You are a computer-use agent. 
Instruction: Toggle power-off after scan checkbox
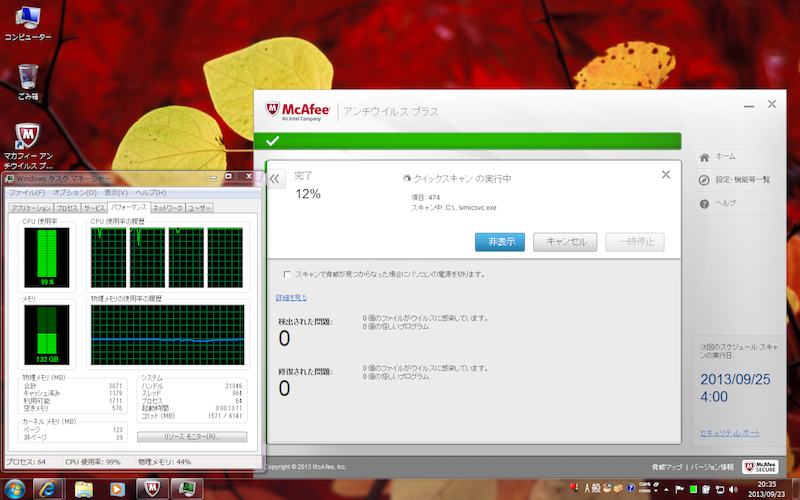click(x=287, y=274)
